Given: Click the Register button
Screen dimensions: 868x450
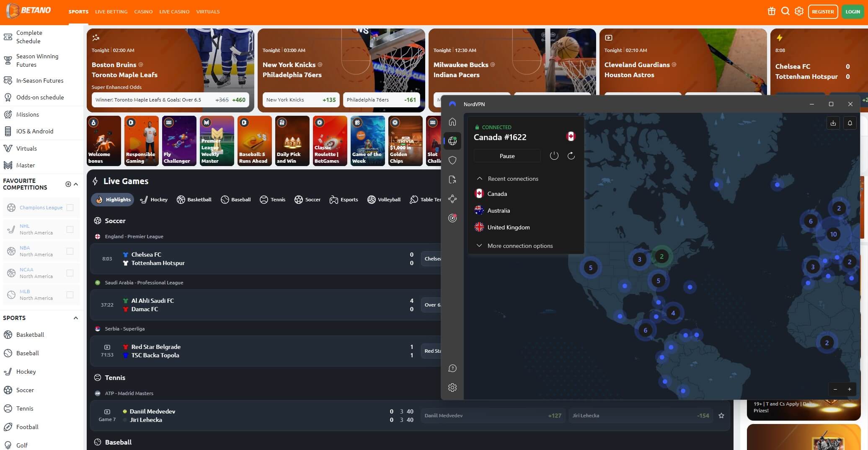Looking at the screenshot, I should [x=823, y=12].
